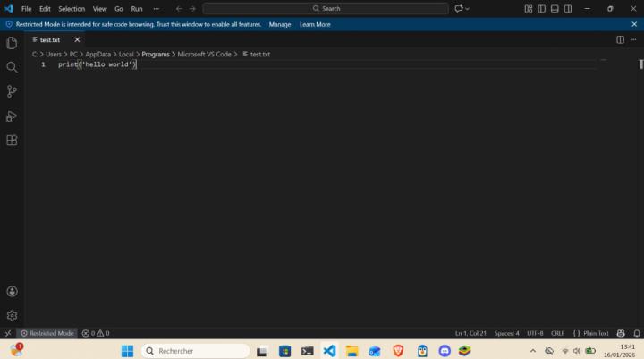Screen dimensions: 644x359
Task: Click the Manage link in Restricted Mode banner
Action: pyautogui.click(x=280, y=24)
